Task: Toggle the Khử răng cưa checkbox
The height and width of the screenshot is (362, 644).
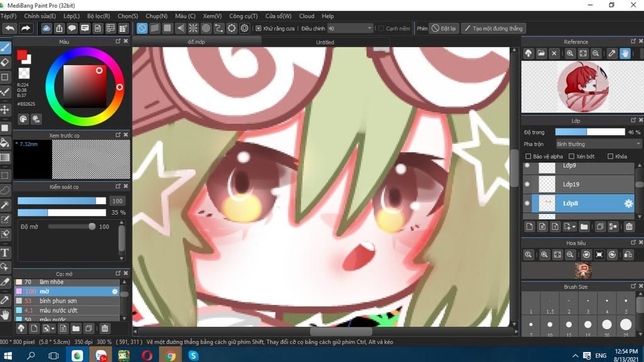Action: [x=258, y=28]
